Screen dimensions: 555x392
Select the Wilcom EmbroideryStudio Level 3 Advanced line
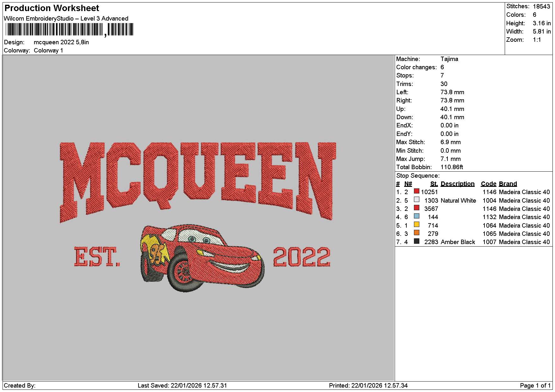click(66, 19)
